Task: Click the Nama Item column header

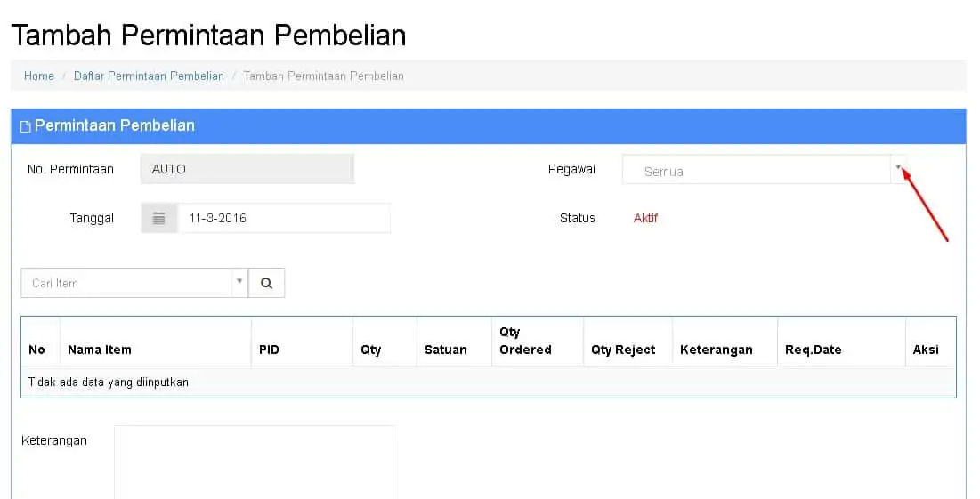Action: [100, 350]
